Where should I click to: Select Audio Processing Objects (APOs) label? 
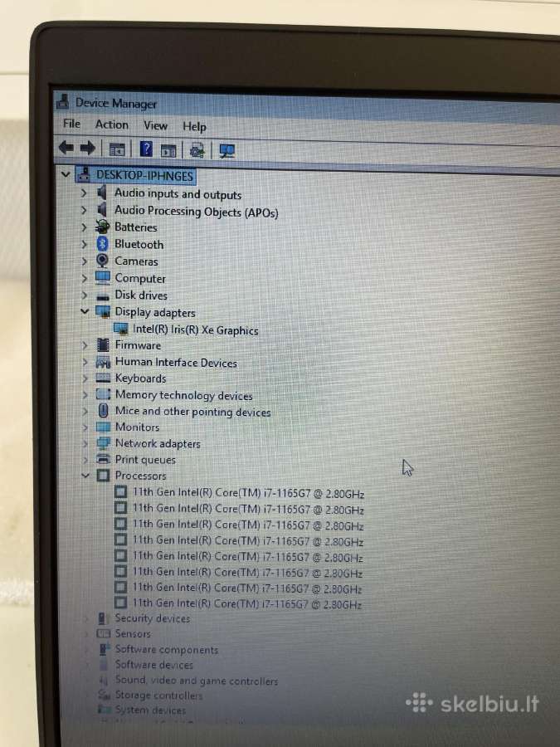coord(196,211)
